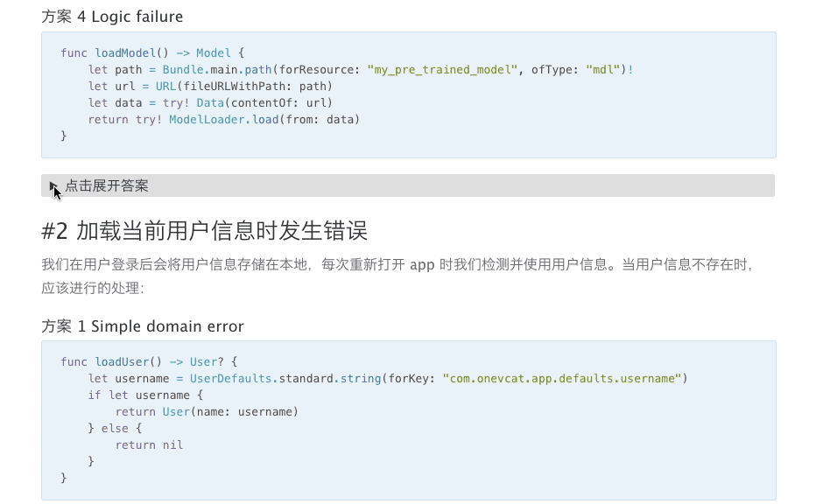
Task: Click the 方案 1 Simple domain error heading
Action: (143, 326)
